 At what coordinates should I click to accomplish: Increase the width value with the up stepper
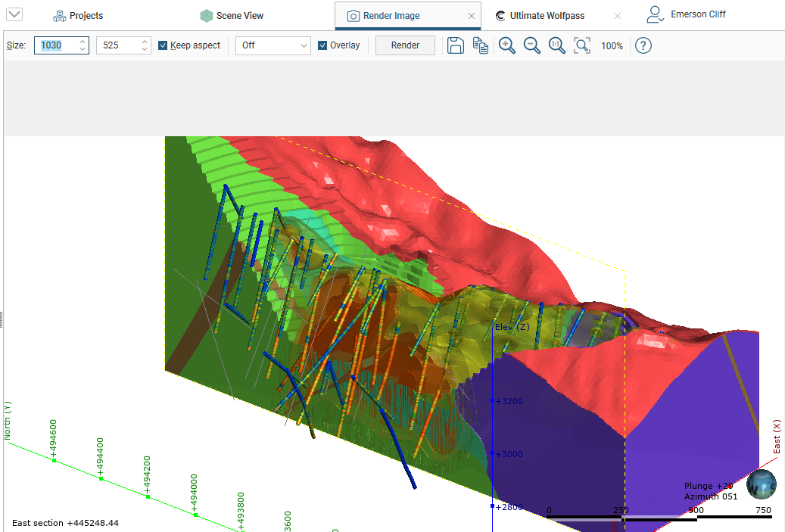coord(83,42)
